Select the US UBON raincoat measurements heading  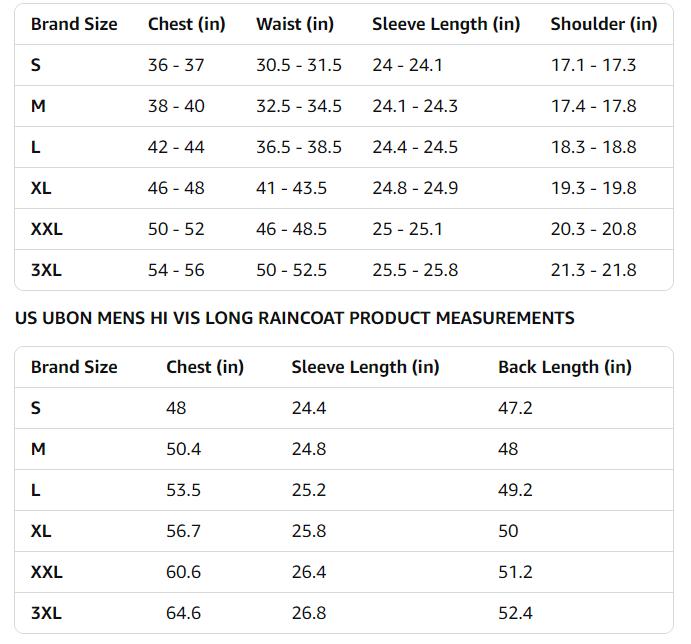(x=294, y=318)
